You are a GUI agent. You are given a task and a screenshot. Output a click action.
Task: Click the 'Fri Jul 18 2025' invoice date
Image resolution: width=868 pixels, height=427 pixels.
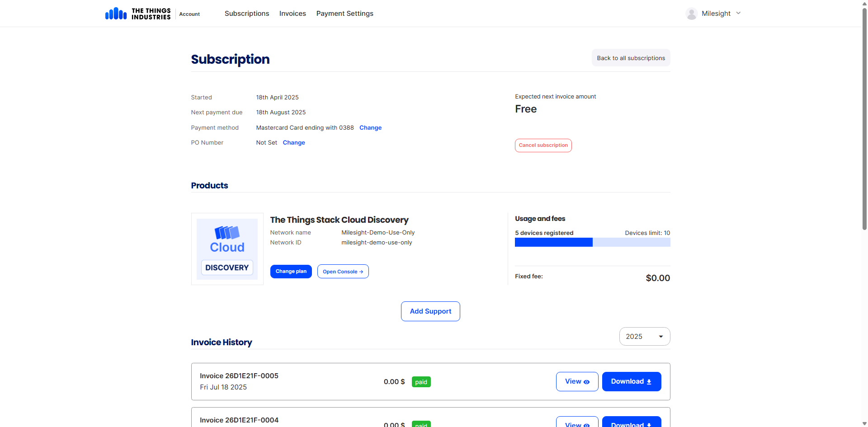tap(223, 387)
